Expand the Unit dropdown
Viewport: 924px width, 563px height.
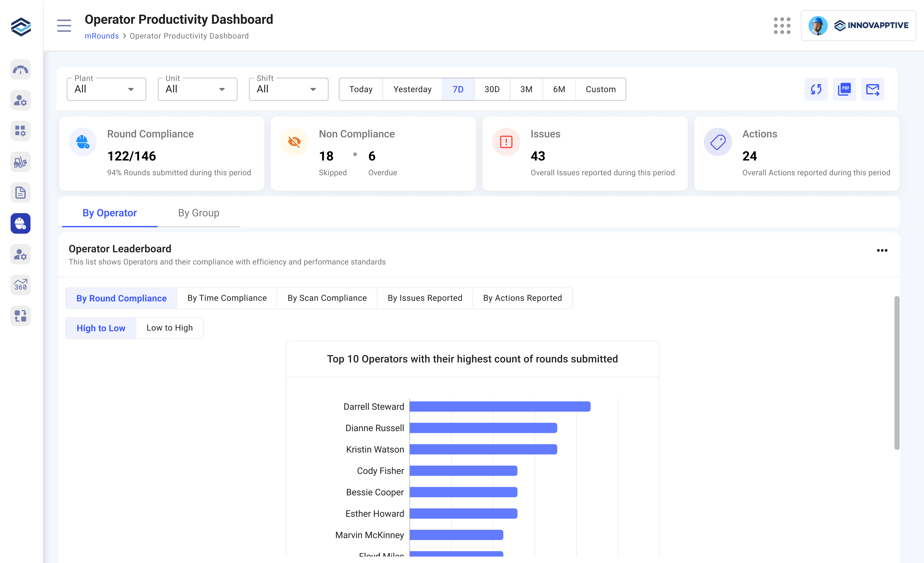tap(198, 89)
